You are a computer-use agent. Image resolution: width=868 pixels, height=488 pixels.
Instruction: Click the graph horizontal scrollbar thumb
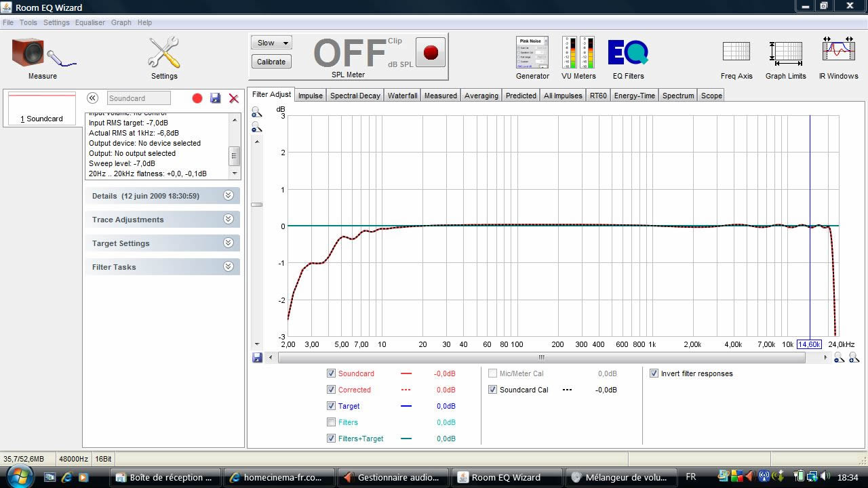(541, 357)
